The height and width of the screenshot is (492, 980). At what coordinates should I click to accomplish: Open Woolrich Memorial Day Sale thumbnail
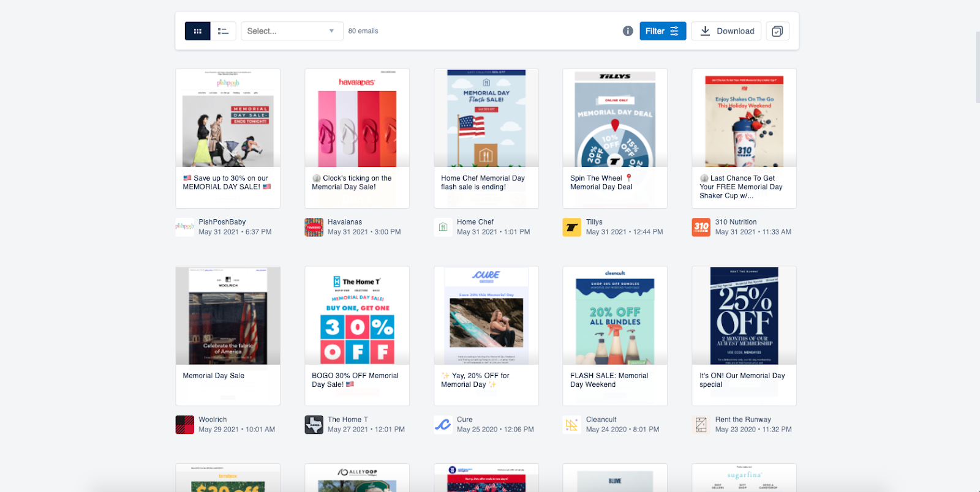228,316
